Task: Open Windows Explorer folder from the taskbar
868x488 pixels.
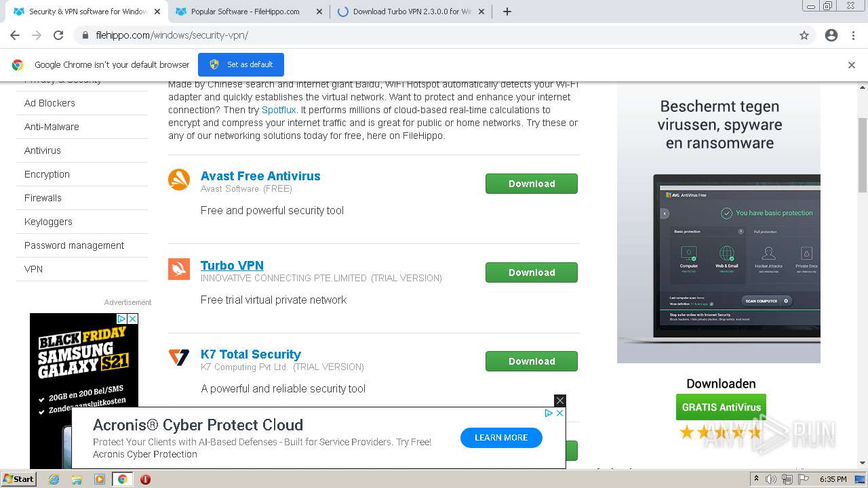Action: [x=77, y=479]
